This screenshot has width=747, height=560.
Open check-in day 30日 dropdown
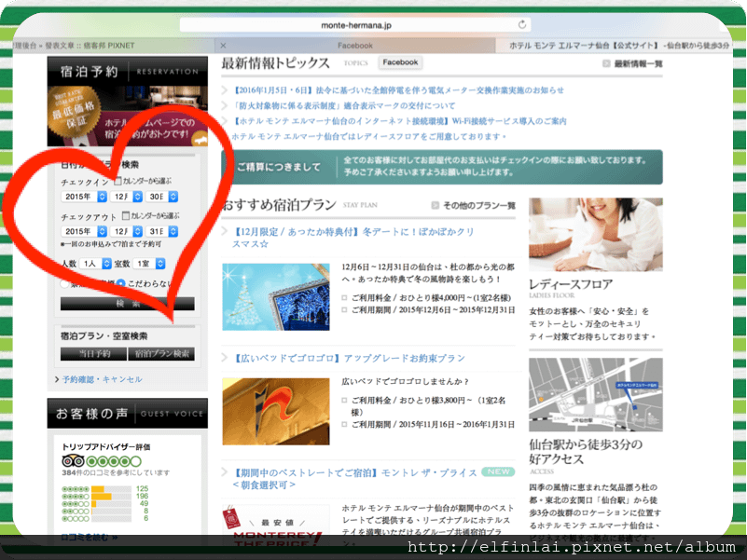pyautogui.click(x=162, y=197)
